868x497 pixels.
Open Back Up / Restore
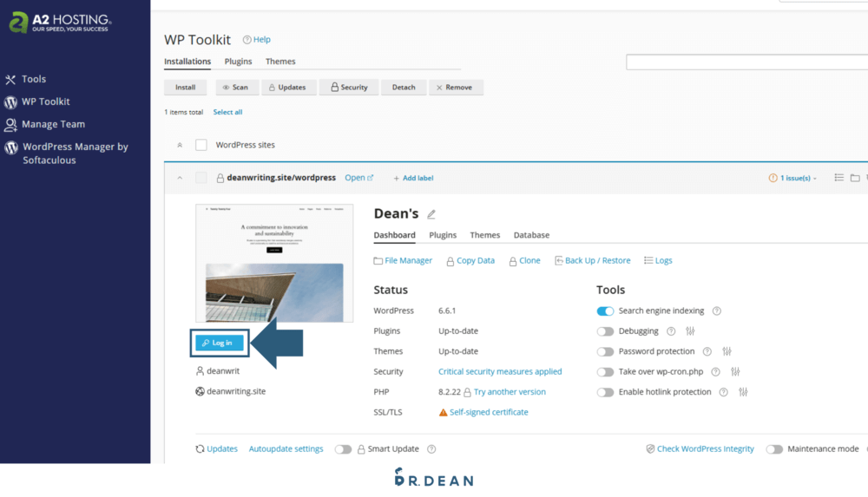point(593,261)
